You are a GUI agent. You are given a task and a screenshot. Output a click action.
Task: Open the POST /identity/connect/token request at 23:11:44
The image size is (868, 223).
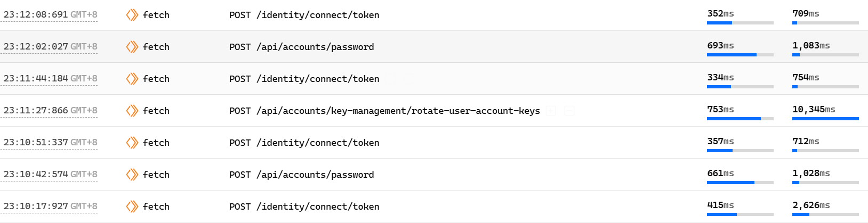[x=304, y=79]
